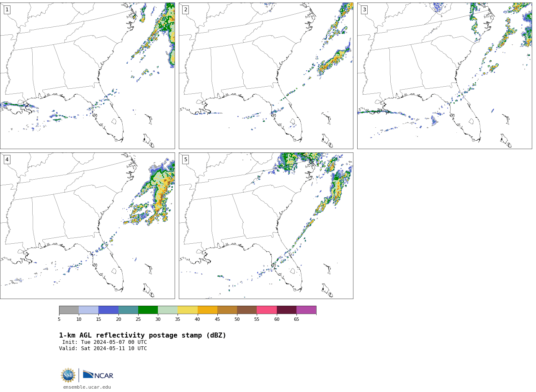
Task: Open ensemble member 2 reflectivity map
Action: coord(266,76)
